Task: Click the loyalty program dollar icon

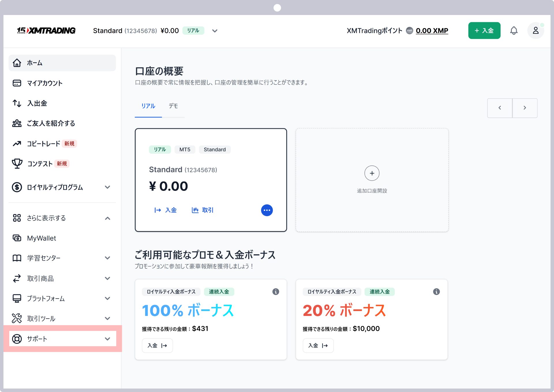Action: 17,187
